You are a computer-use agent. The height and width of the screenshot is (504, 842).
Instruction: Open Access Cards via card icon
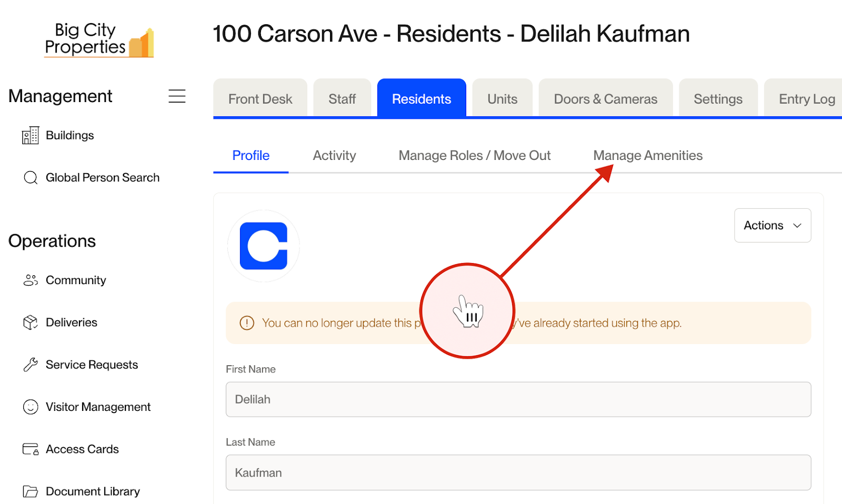31,449
